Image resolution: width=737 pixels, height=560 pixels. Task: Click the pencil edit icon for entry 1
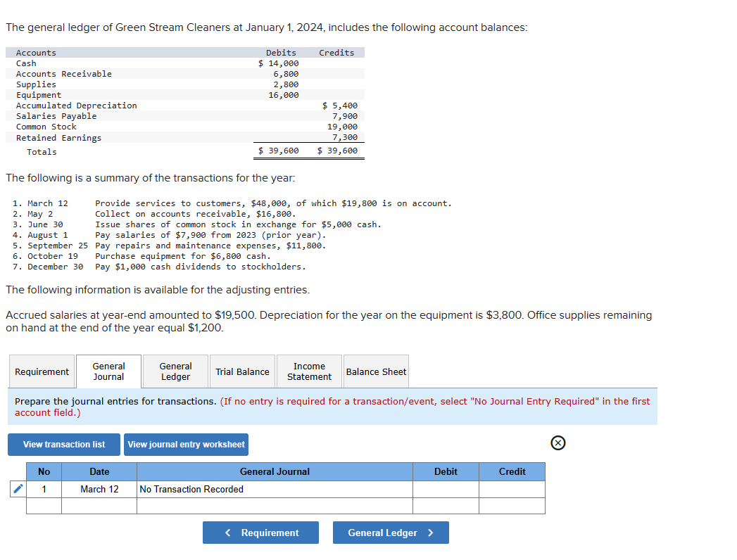coord(18,489)
